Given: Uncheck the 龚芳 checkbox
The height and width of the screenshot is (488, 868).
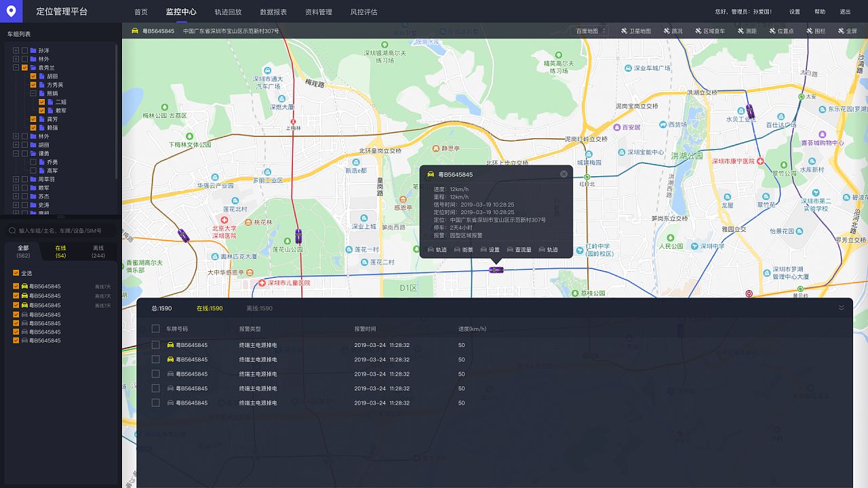Looking at the screenshot, I should tap(33, 119).
